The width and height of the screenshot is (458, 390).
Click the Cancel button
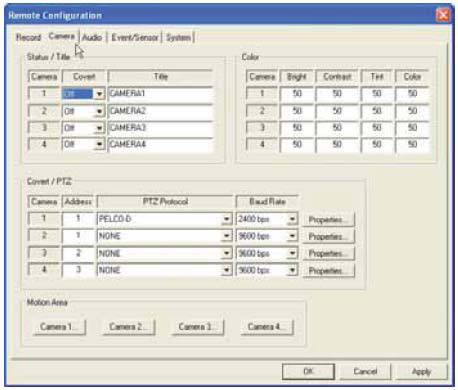(x=365, y=371)
